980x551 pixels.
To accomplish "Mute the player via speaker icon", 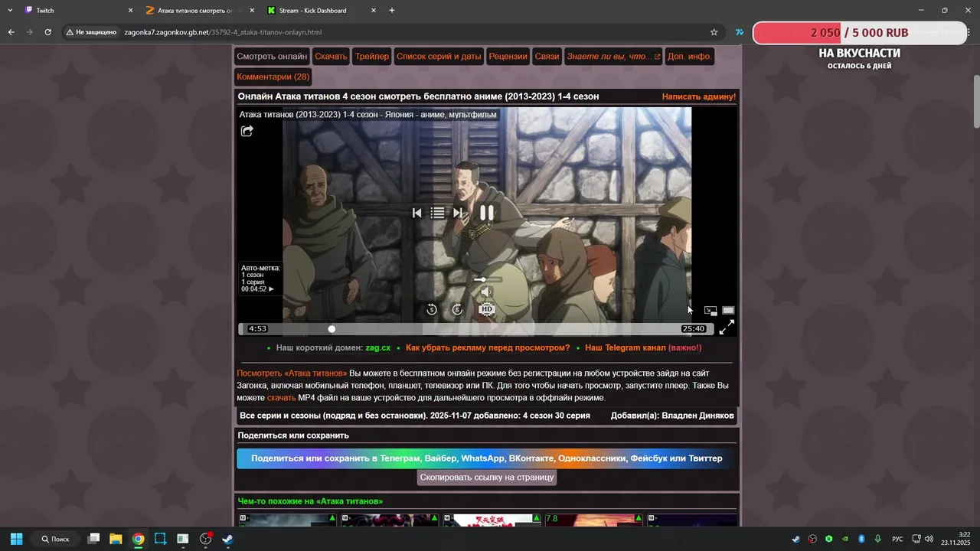I will (x=485, y=292).
